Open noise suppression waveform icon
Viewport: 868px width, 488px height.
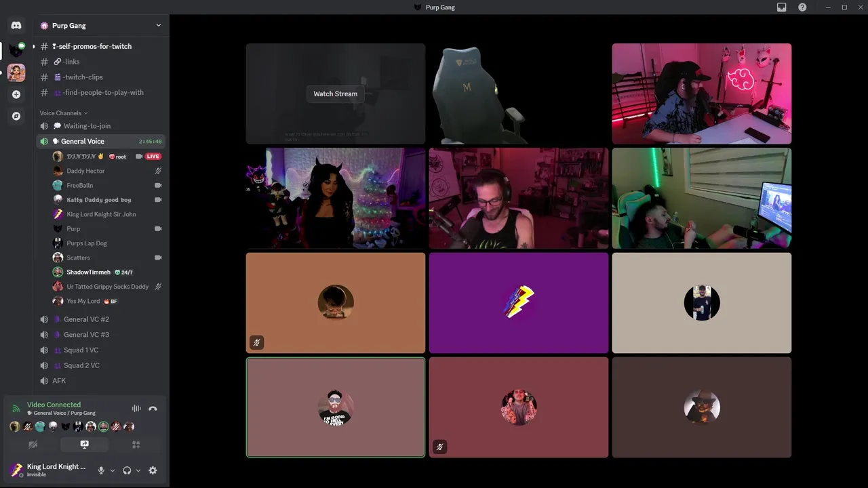[x=136, y=409]
